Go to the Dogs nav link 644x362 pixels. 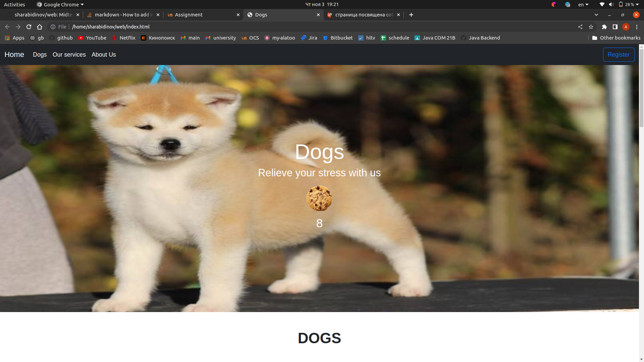(x=40, y=55)
